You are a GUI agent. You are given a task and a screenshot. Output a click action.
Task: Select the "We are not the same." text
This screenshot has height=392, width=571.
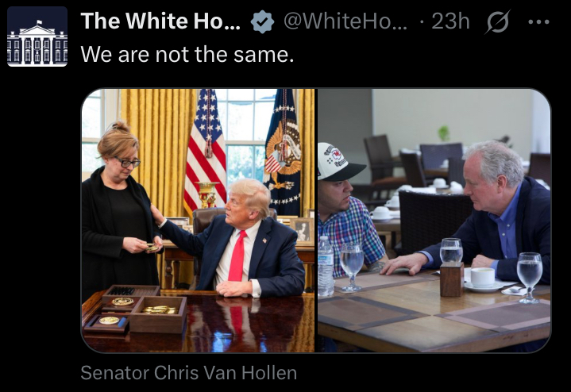point(187,54)
